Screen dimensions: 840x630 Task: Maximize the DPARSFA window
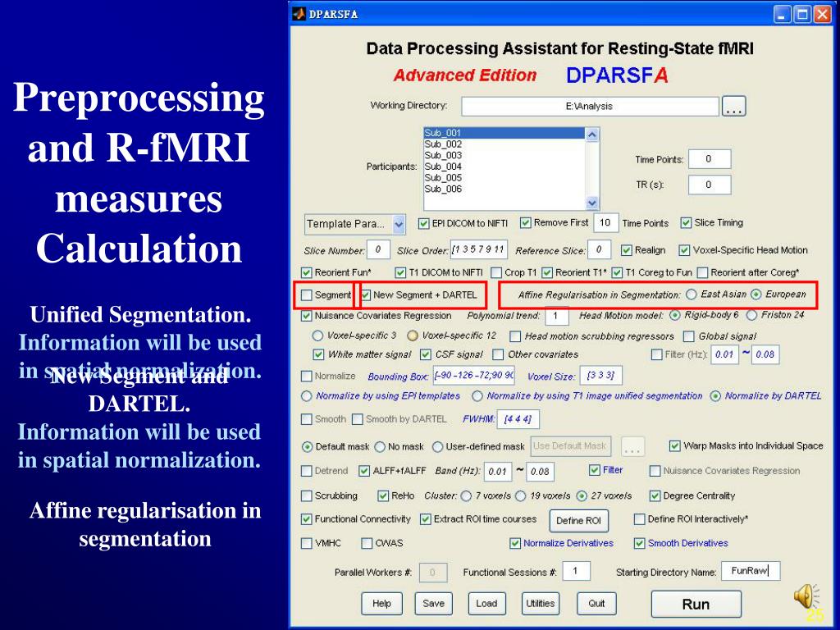(x=802, y=14)
